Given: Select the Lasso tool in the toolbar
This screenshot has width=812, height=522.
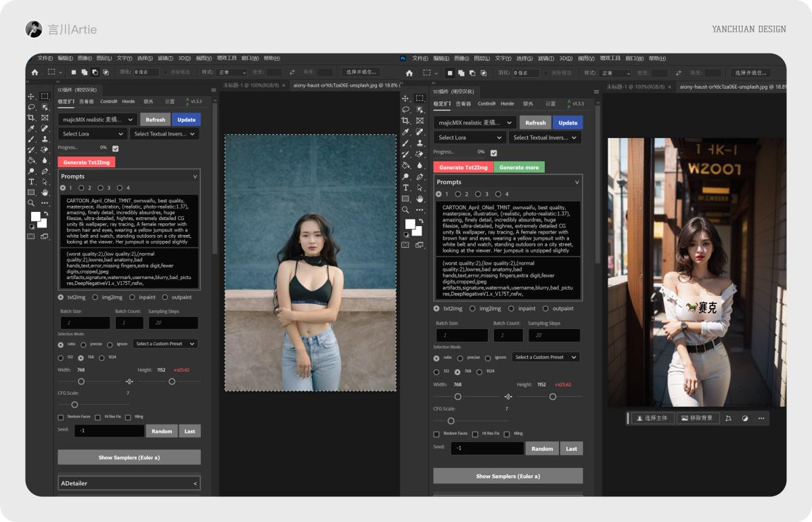Looking at the screenshot, I should [x=31, y=107].
